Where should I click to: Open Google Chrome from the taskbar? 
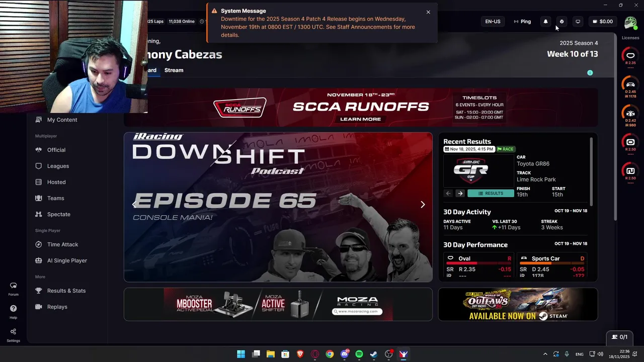(330, 354)
